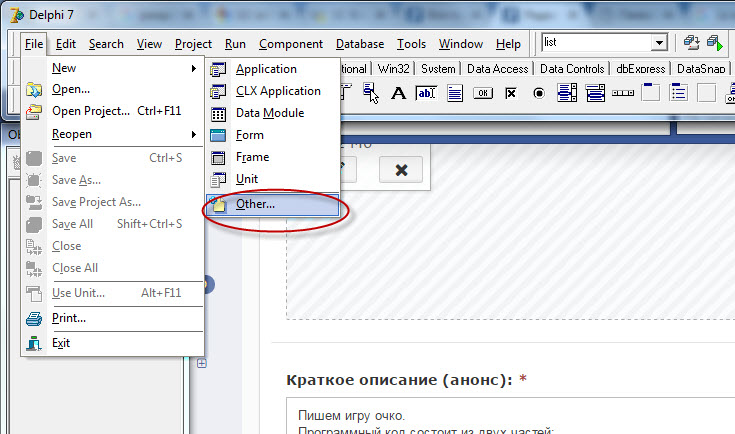Click the Open Project icon

point(34,112)
